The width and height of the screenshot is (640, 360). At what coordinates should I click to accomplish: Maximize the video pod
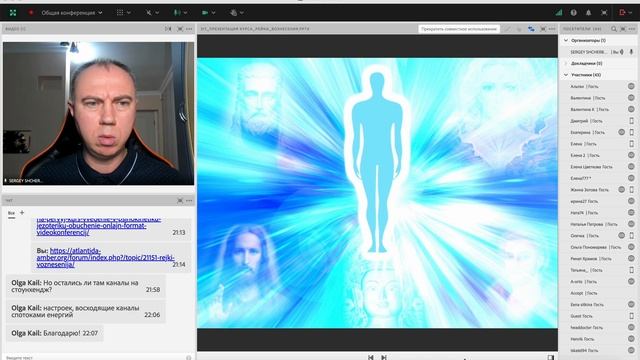180,29
